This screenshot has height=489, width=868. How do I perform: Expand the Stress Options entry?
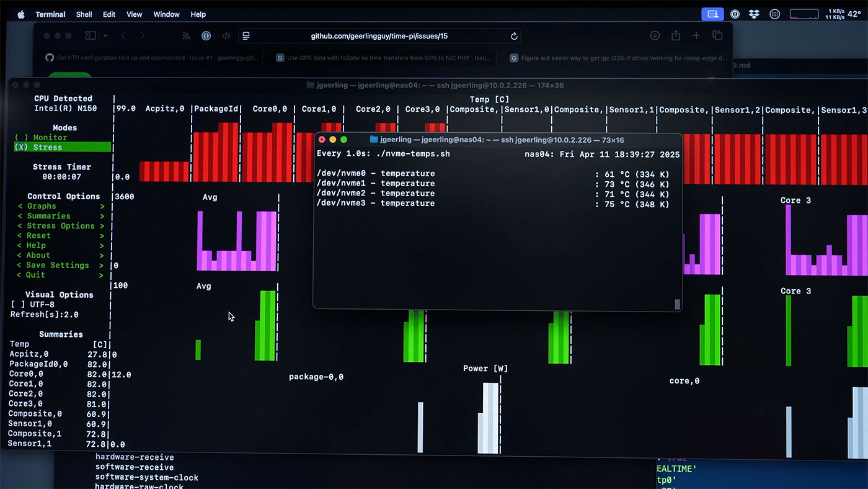coord(61,226)
